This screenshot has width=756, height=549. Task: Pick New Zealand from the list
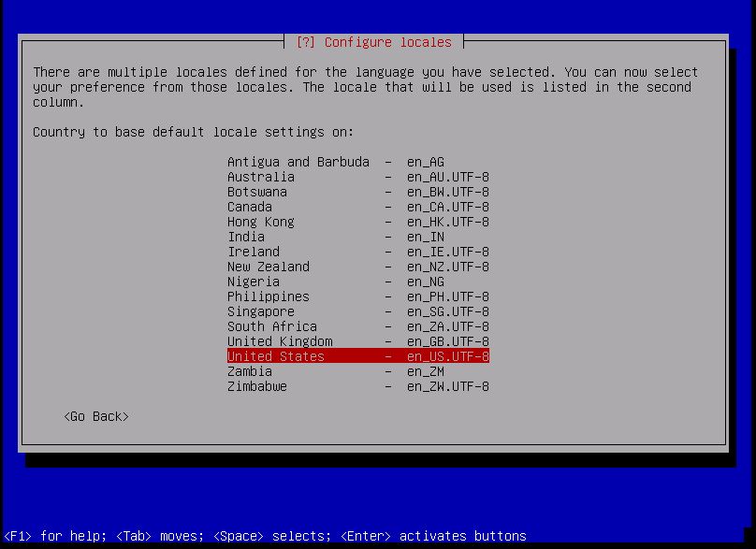coord(357,267)
